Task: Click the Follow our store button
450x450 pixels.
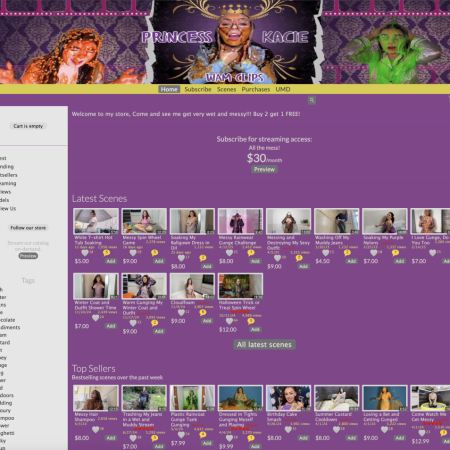Action: [28, 228]
